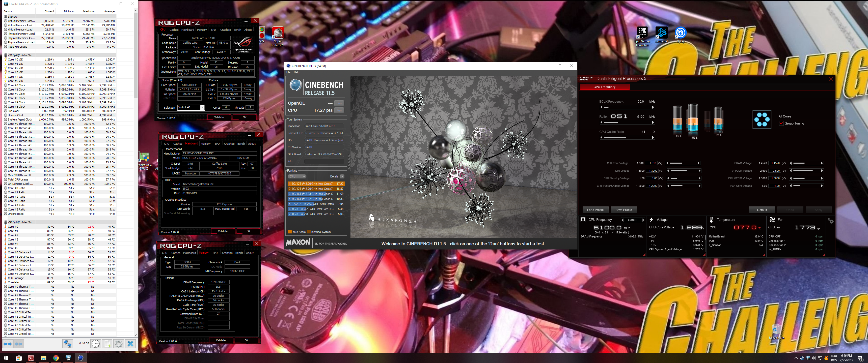Click Validate in top CPU-Z window
Image resolution: width=868 pixels, height=363 pixels.
click(x=219, y=117)
